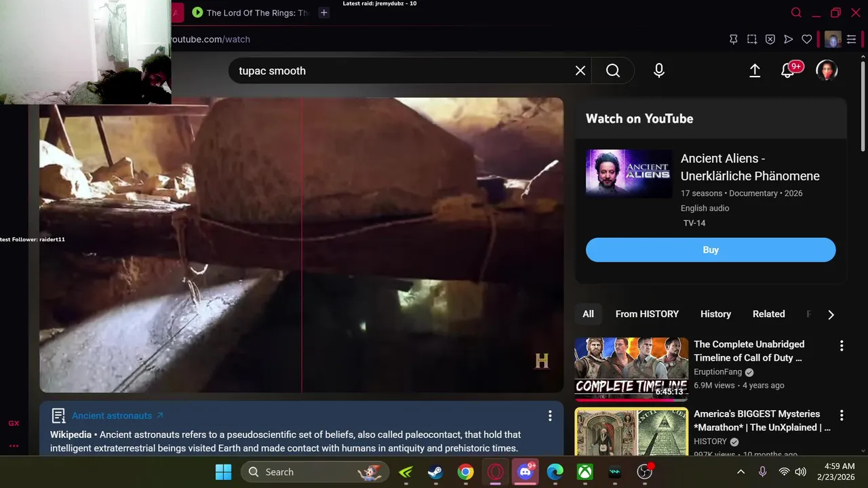Click the dark waveform app taskbar icon

click(x=615, y=472)
